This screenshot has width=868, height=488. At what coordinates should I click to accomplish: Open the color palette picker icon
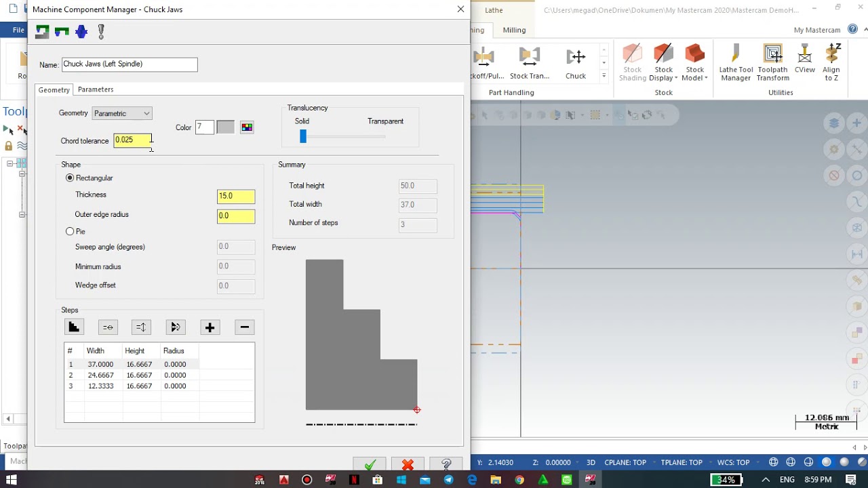click(247, 127)
